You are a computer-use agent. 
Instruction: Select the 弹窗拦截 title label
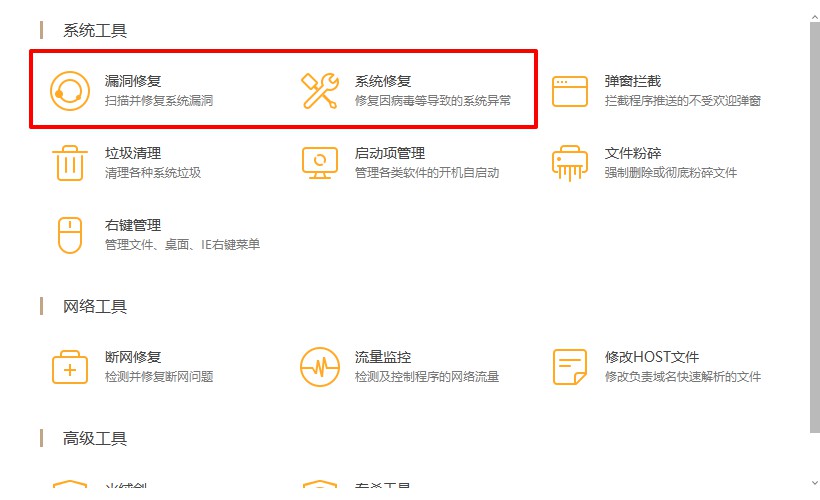pos(633,82)
